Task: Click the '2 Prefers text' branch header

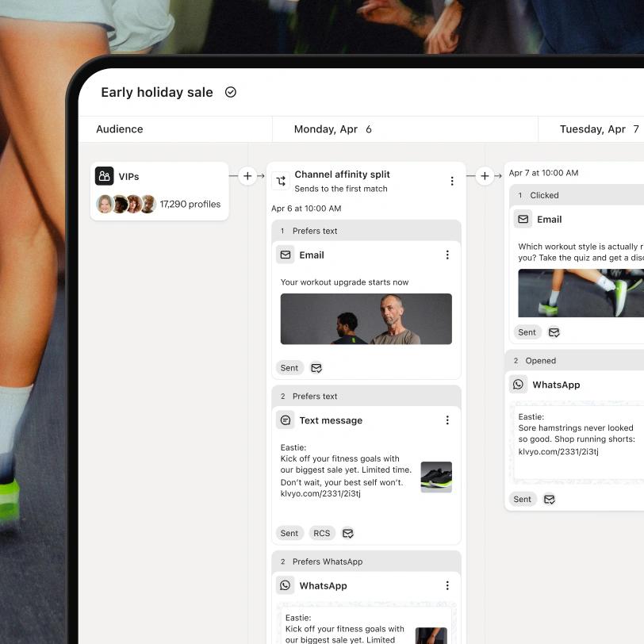Action: pyautogui.click(x=366, y=396)
